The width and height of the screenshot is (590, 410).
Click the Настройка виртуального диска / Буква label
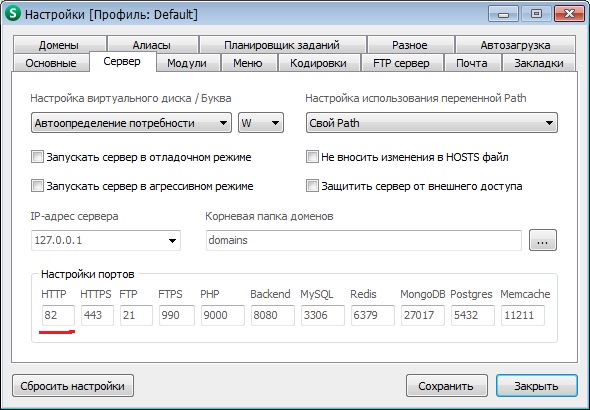click(131, 99)
